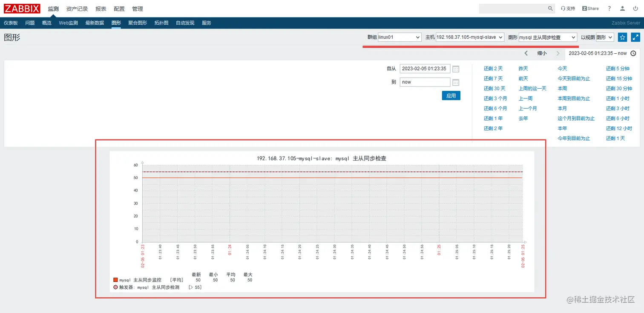This screenshot has height=313, width=644.
Task: Click the 应用 apply button
Action: click(451, 96)
